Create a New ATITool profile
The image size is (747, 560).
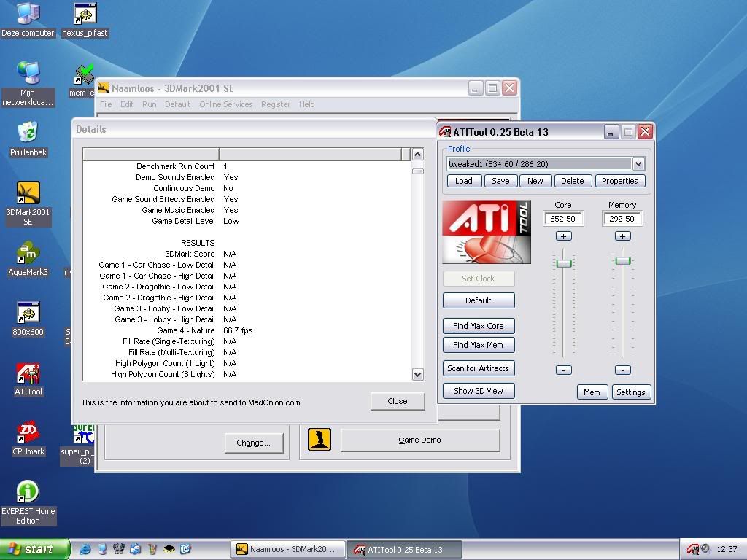[535, 181]
